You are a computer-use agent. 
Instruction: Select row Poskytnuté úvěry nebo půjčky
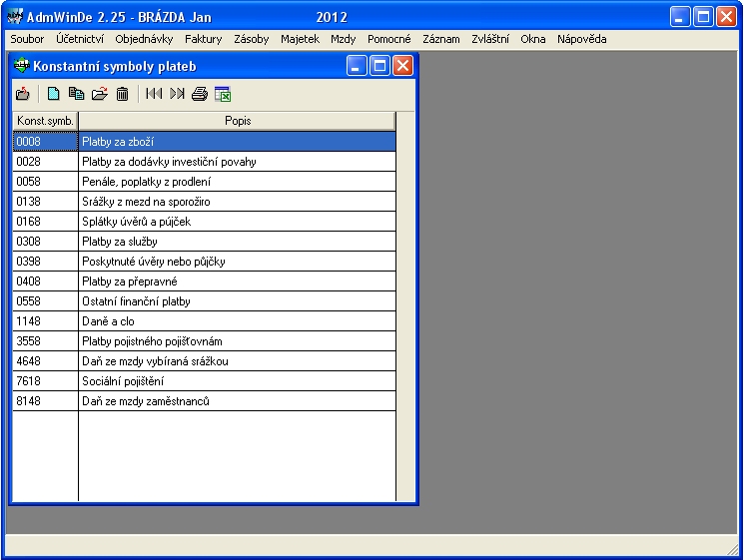pos(238,261)
